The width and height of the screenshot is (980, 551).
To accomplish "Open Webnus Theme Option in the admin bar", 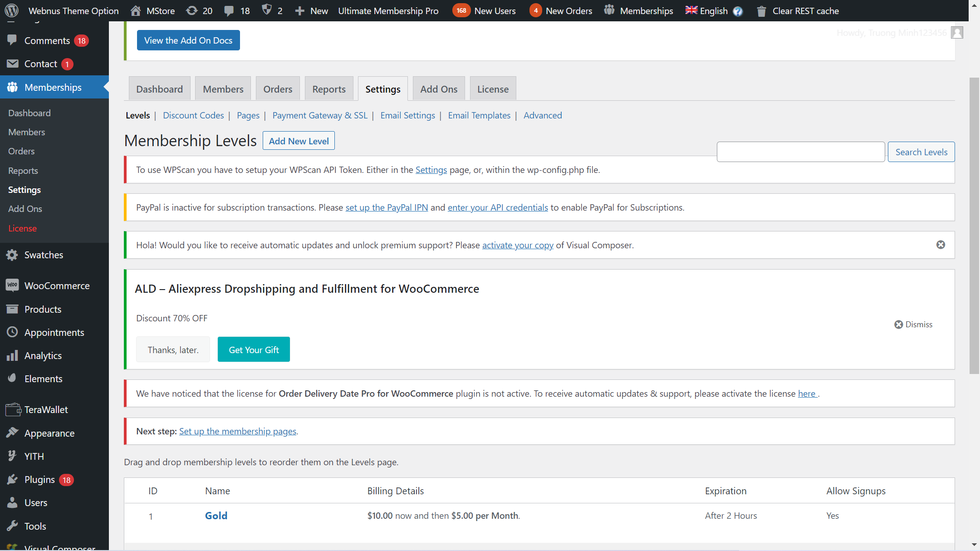I will click(73, 11).
